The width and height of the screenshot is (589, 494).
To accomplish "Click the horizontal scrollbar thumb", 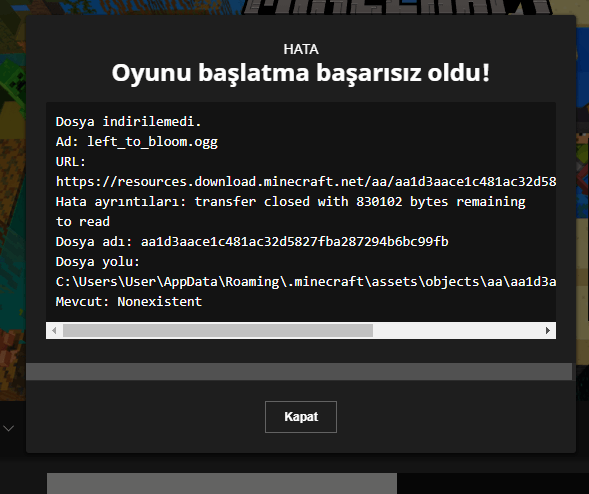I will click(218, 331).
